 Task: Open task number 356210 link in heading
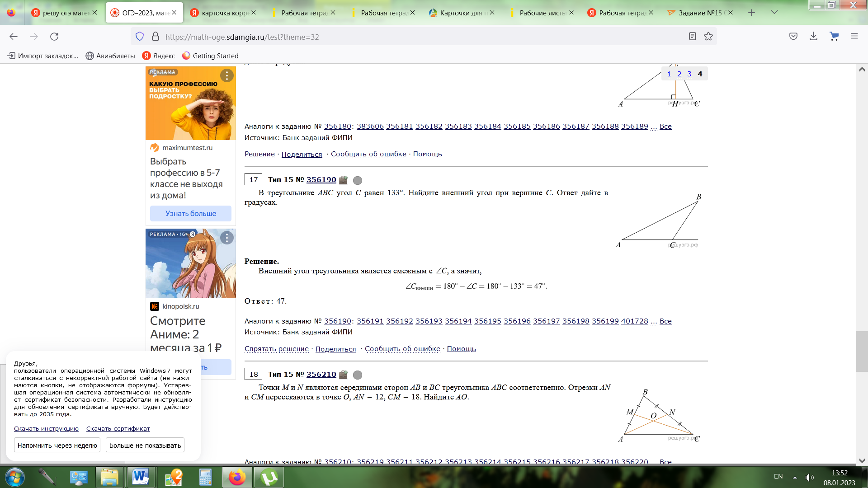pyautogui.click(x=321, y=374)
